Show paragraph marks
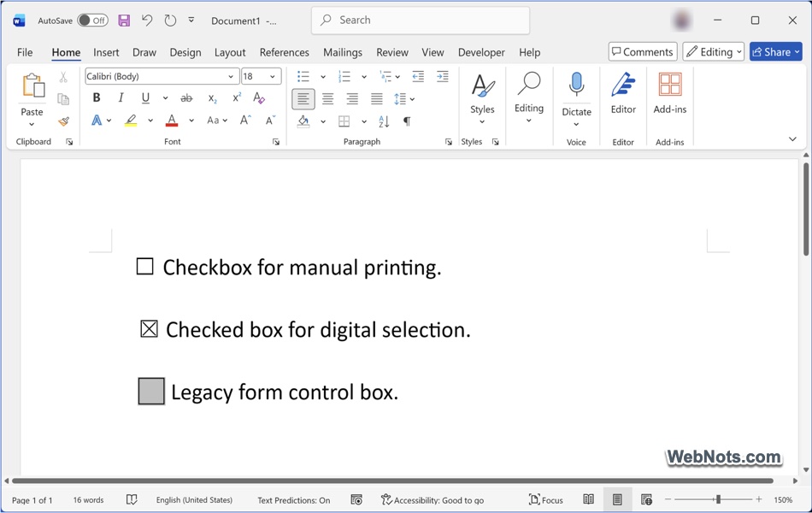812x513 pixels. pyautogui.click(x=407, y=121)
